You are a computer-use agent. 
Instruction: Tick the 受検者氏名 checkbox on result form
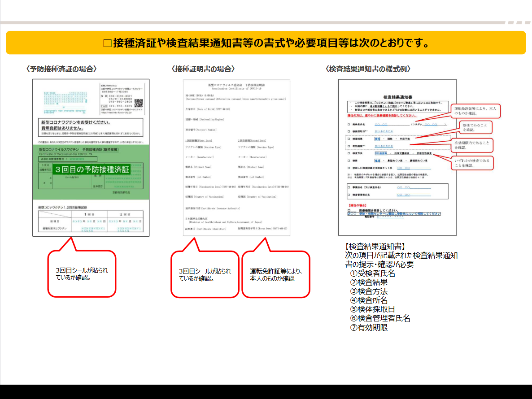tap(349, 125)
